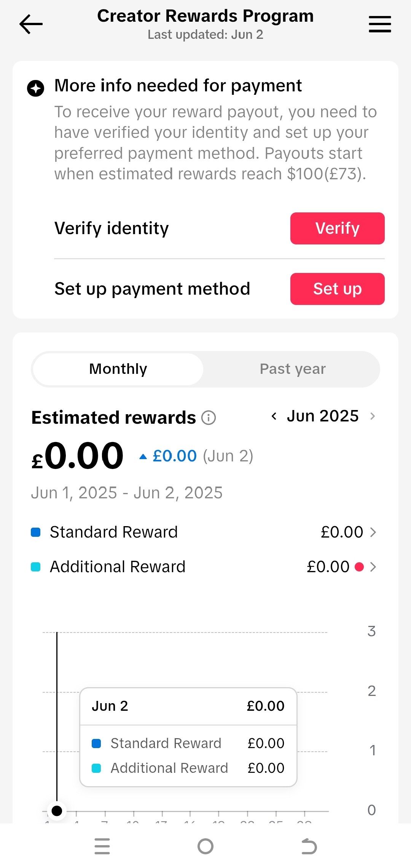Tap the payment info star badge icon

[36, 88]
